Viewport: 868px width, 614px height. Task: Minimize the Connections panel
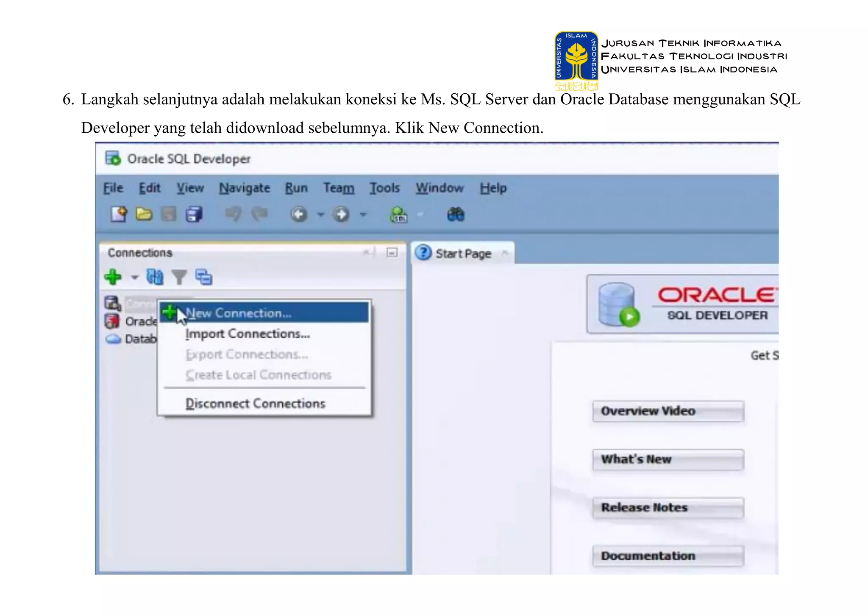pyautogui.click(x=392, y=252)
